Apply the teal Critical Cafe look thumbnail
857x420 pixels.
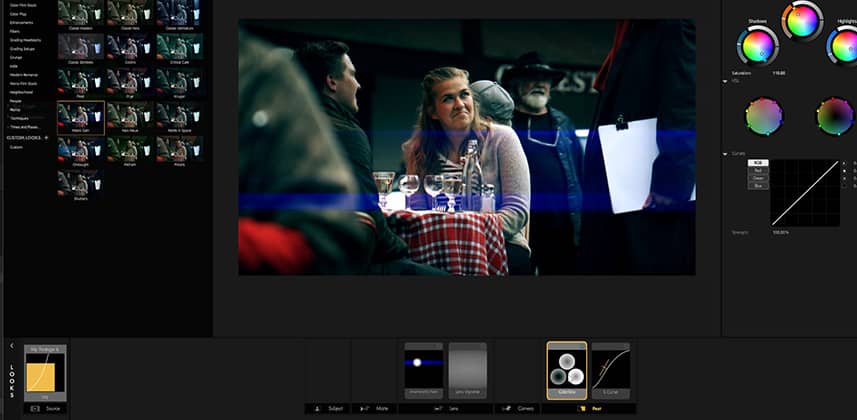coord(180,49)
